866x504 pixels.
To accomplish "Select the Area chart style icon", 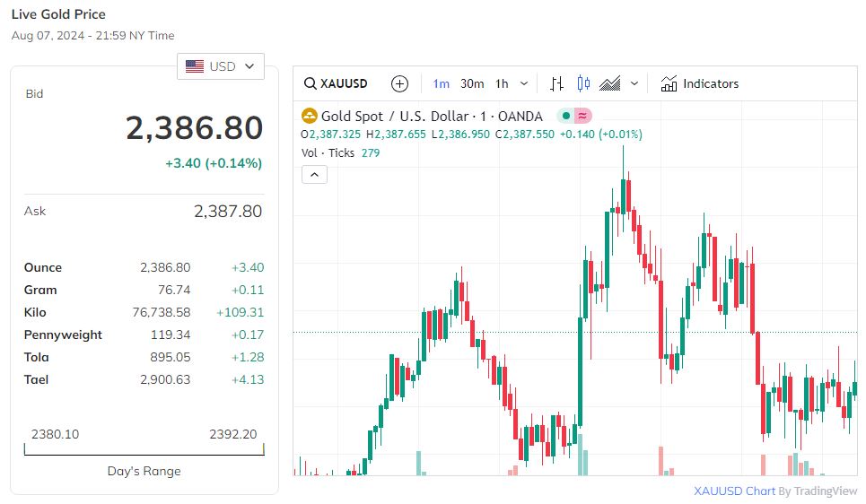I will (x=610, y=83).
